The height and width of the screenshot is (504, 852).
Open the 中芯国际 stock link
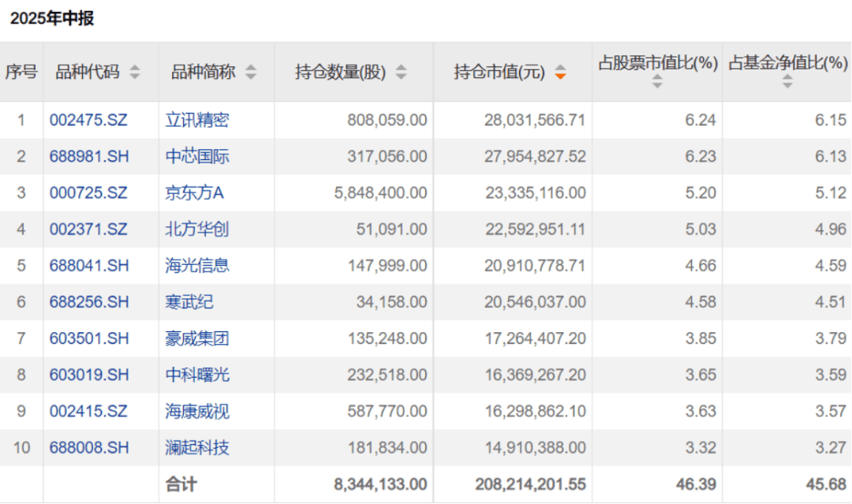pos(197,156)
